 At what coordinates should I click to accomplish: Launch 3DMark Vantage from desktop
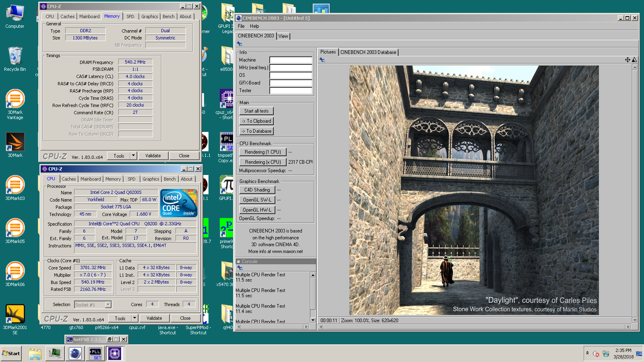click(15, 104)
